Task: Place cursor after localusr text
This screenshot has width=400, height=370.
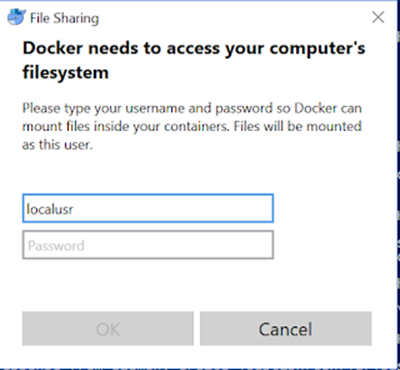Action: pos(74,209)
